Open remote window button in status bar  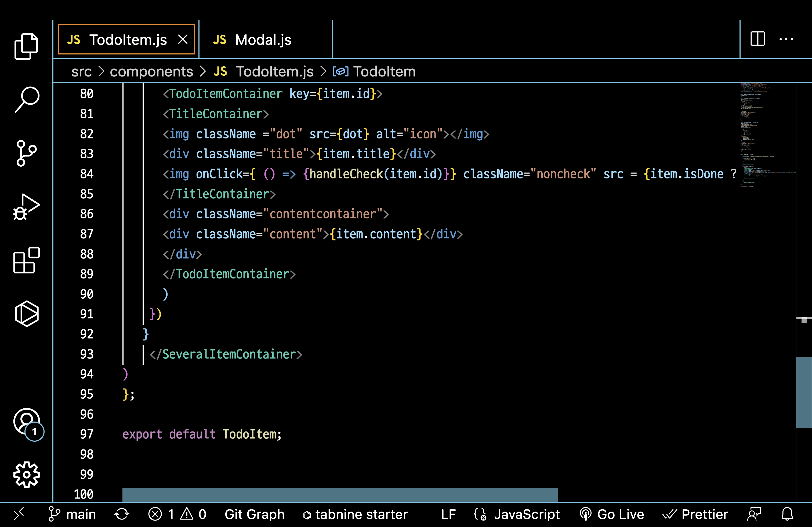tap(19, 514)
